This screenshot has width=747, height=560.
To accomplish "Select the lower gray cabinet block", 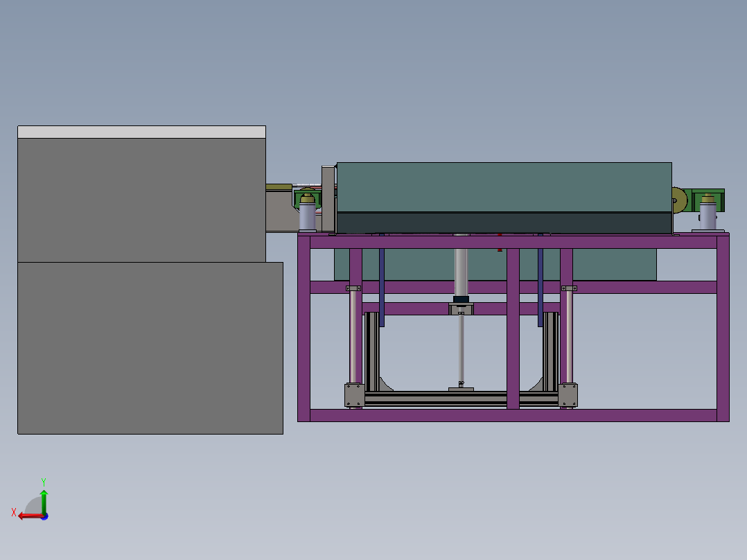I will (x=150, y=348).
